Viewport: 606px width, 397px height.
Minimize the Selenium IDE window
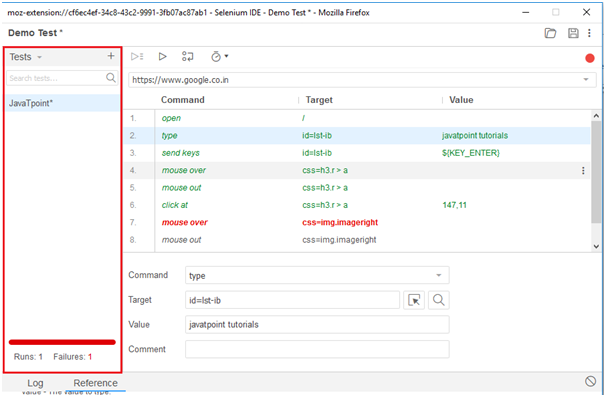click(526, 12)
